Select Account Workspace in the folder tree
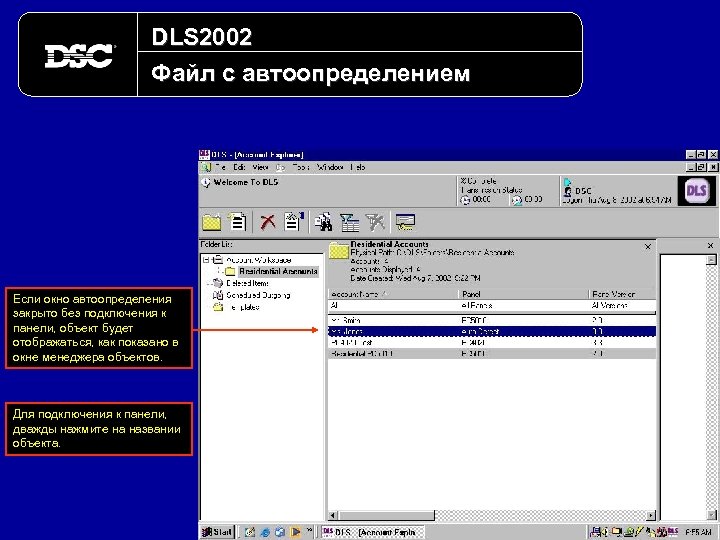Screen dimensions: 720x540 point(259,260)
